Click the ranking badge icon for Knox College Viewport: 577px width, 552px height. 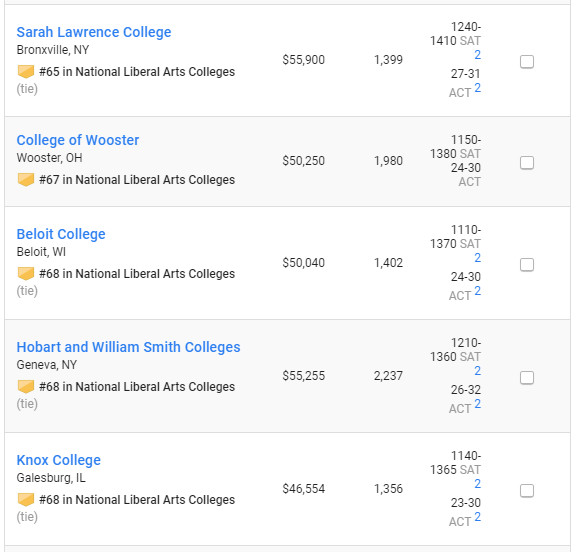point(26,500)
